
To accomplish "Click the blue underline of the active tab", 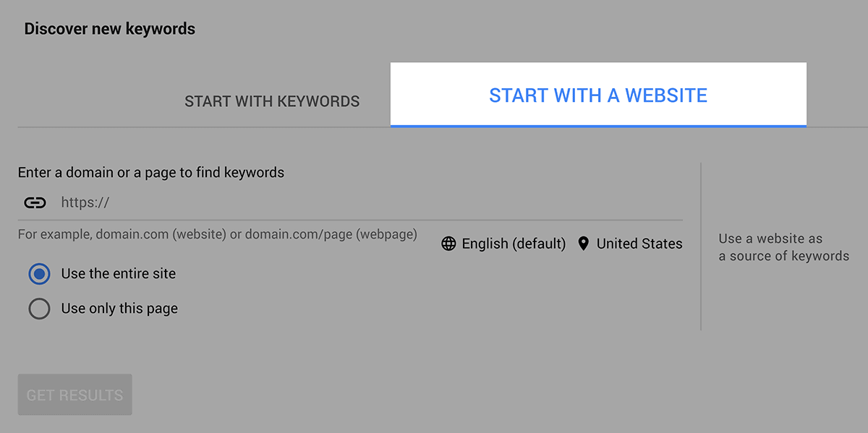I will click(x=598, y=126).
